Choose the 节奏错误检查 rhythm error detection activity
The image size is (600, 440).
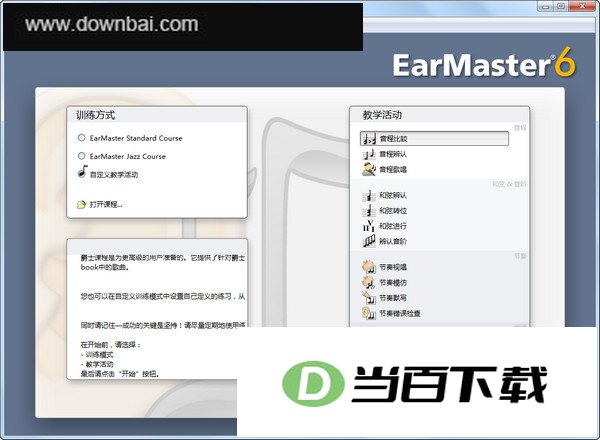tap(391, 313)
